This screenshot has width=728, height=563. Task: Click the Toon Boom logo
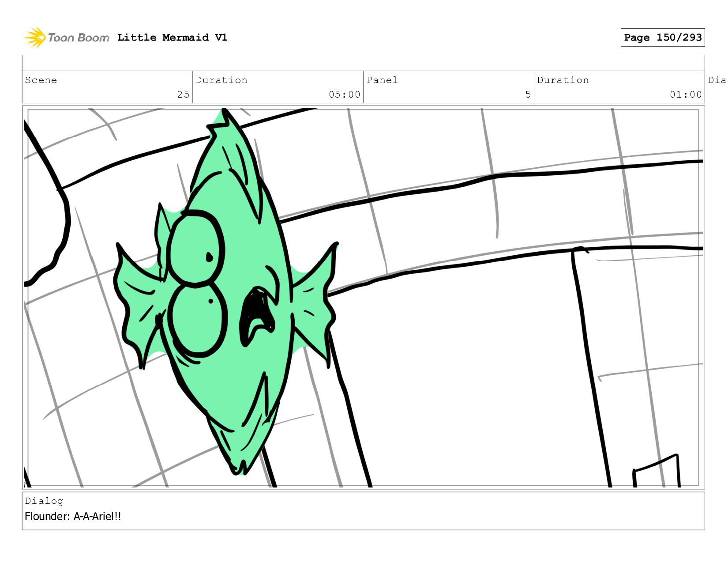[66, 38]
